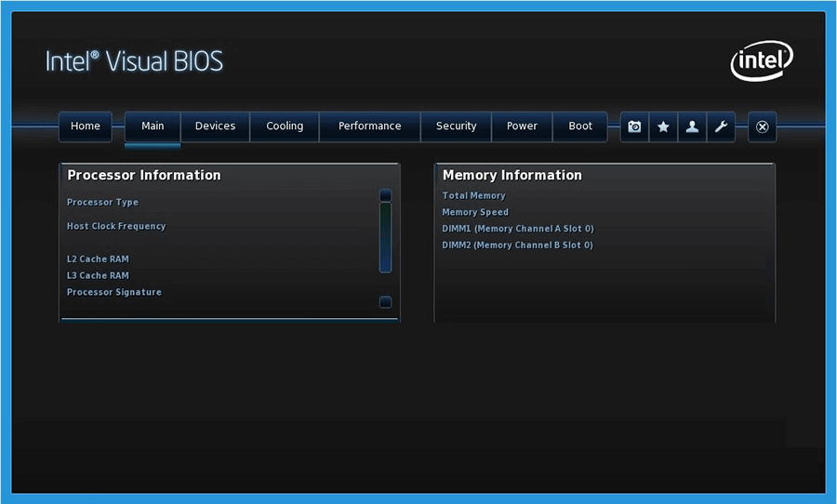This screenshot has height=504, width=837.
Task: Click the Total Memory label
Action: tap(473, 196)
